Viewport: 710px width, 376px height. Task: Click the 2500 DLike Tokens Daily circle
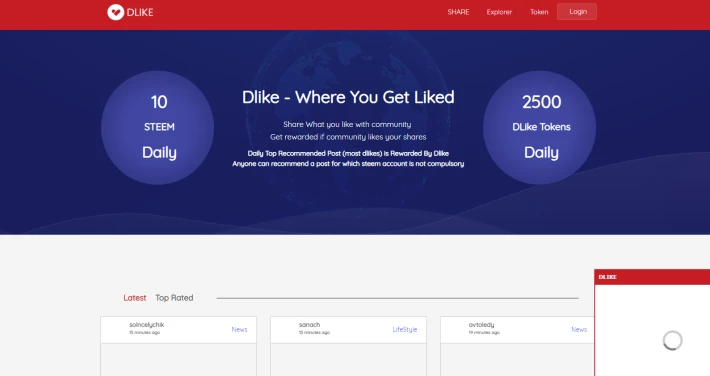point(539,127)
